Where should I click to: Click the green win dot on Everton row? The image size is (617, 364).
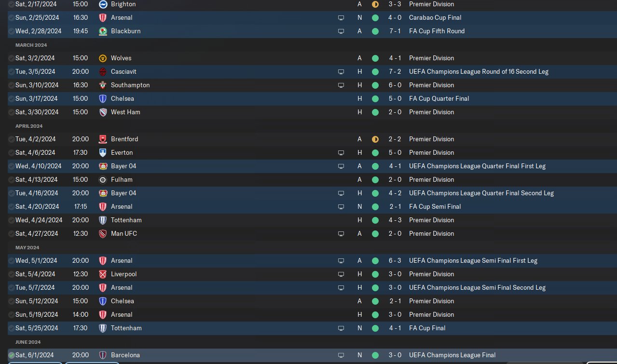(375, 152)
